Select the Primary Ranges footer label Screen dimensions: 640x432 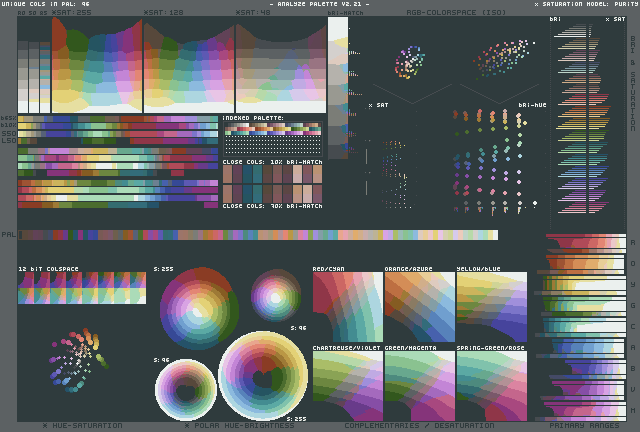point(585,426)
